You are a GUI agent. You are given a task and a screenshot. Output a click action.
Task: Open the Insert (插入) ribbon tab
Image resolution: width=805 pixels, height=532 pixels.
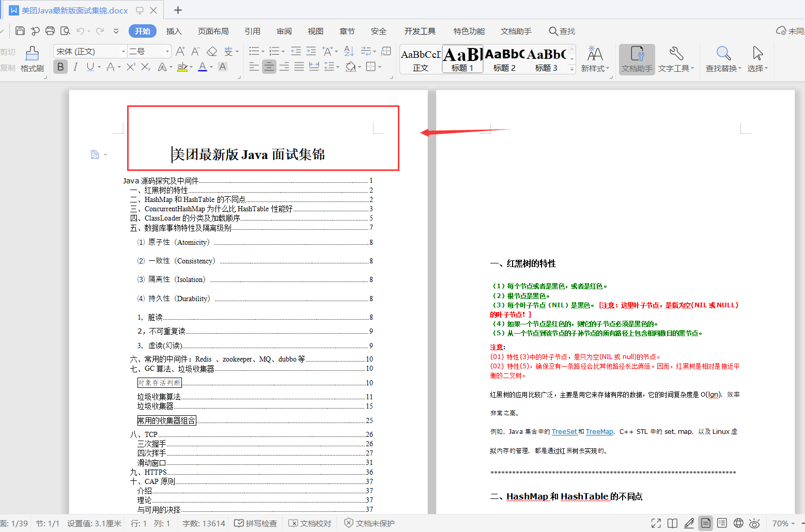click(x=174, y=32)
